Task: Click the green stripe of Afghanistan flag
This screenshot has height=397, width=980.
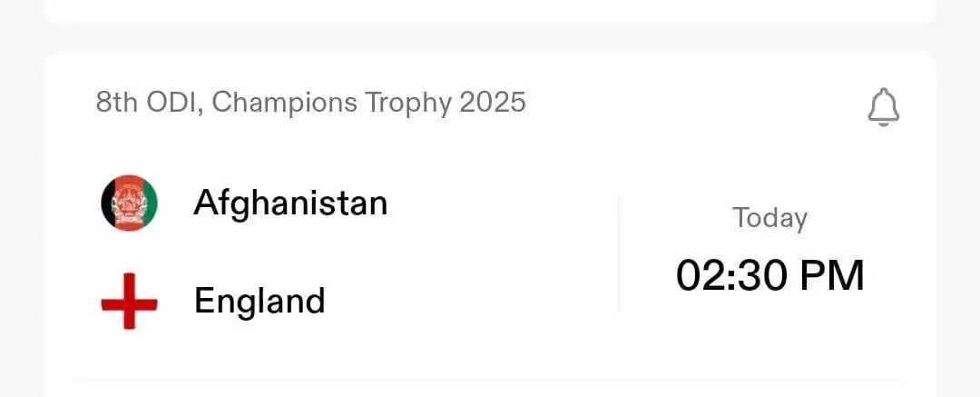Action: (150, 203)
